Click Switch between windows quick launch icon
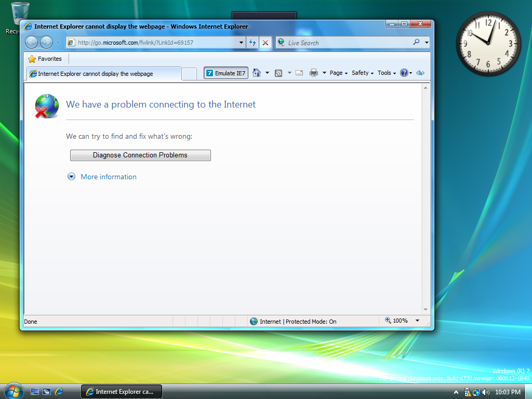This screenshot has width=532, height=399. click(46, 392)
